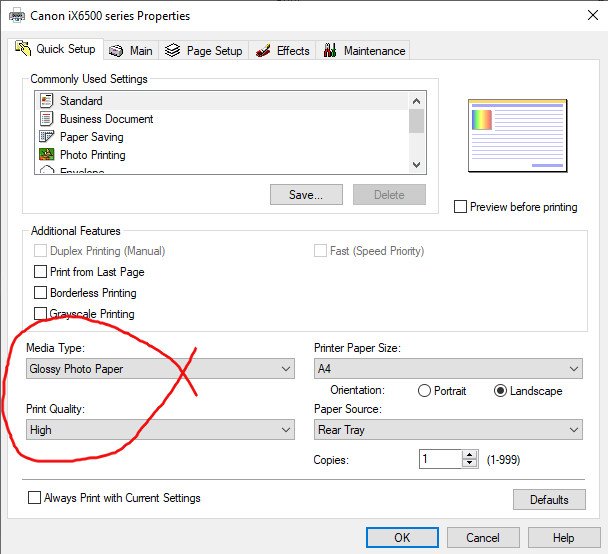Click the Paper Saving profile icon
This screenshot has width=608, height=554.
(47, 136)
